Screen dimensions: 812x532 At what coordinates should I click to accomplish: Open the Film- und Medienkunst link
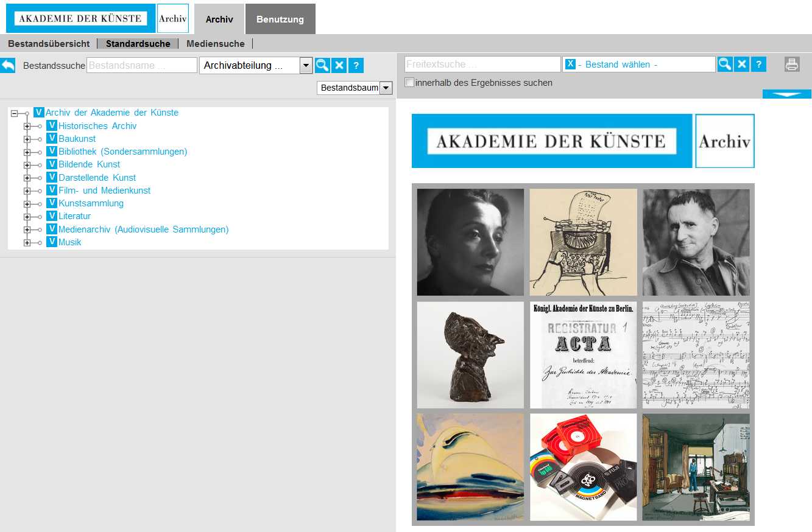(x=105, y=191)
